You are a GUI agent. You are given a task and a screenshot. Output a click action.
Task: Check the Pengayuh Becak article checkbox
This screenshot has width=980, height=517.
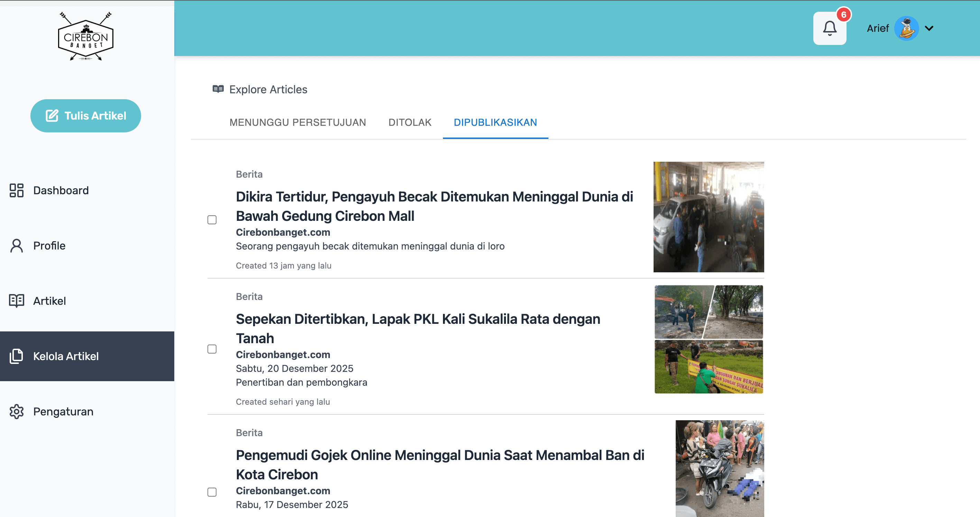point(212,220)
